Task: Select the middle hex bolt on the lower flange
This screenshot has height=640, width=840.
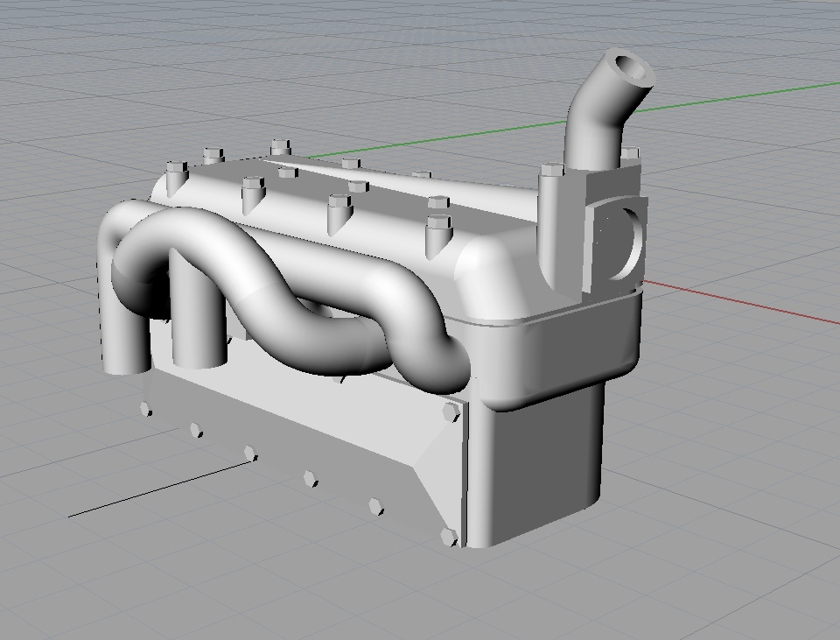Action: 310,478
